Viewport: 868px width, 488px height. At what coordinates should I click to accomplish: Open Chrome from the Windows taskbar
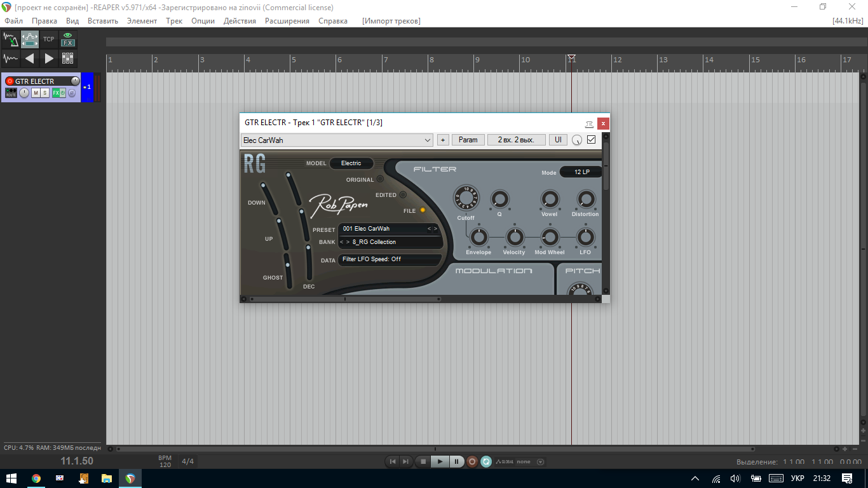[x=36, y=478]
